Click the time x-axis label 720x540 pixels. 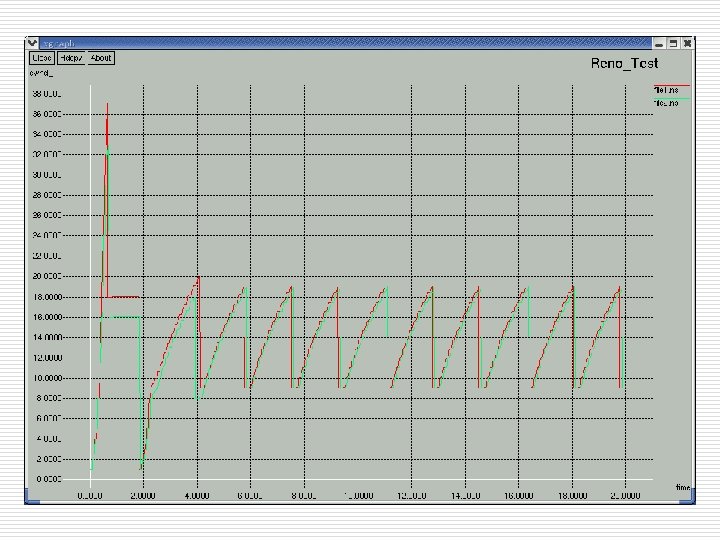tap(683, 487)
